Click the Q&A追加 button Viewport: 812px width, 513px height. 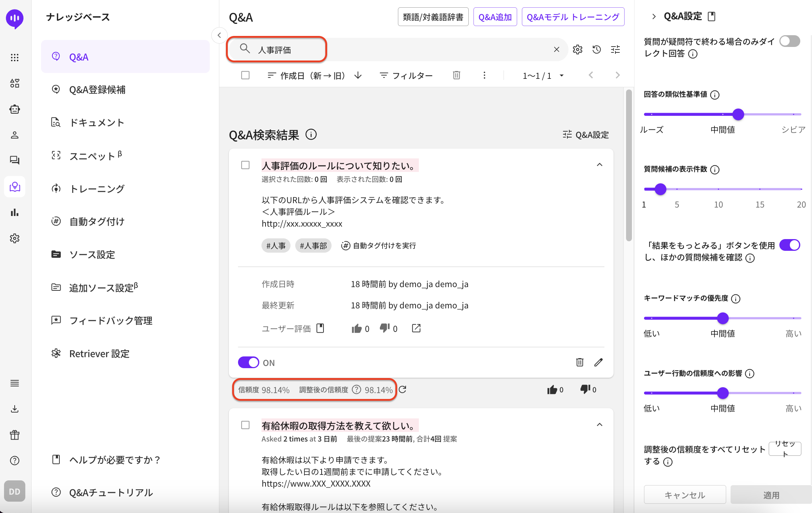[495, 17]
